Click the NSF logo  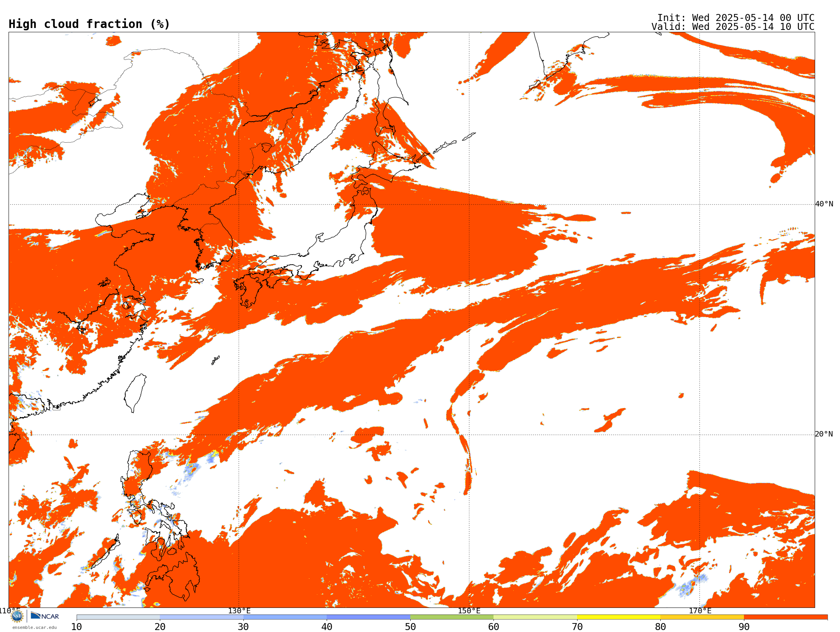coord(17,616)
